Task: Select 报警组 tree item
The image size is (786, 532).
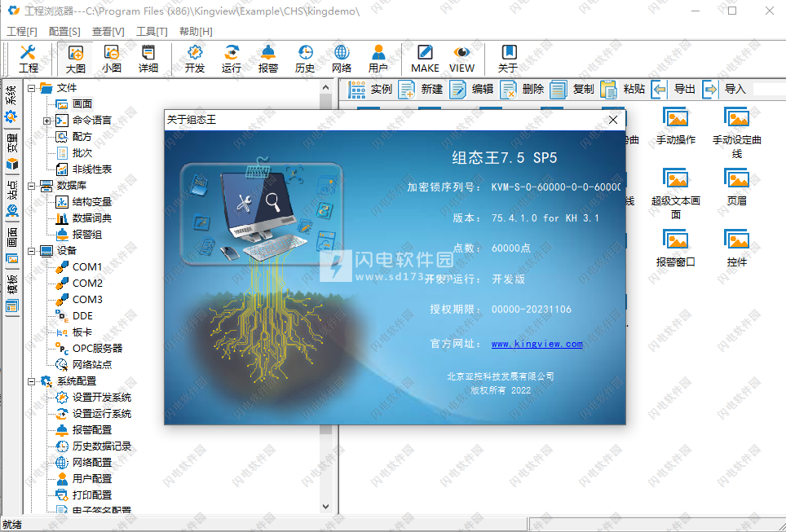Action: (86, 235)
